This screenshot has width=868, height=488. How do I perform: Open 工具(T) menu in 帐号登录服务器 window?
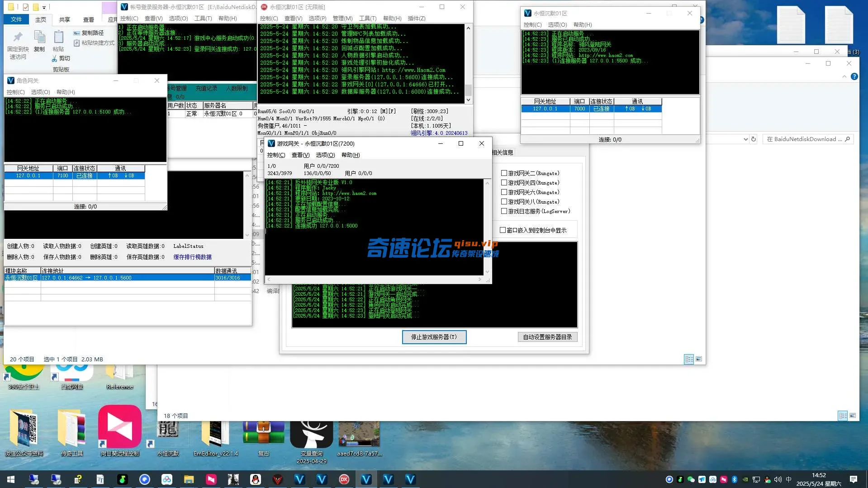tap(203, 19)
